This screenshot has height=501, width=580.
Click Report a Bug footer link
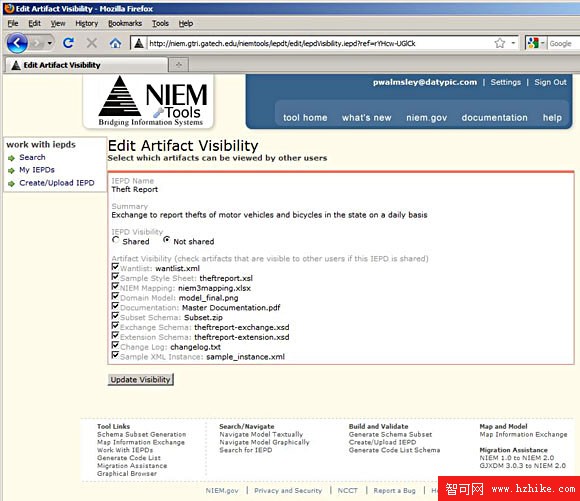point(394,491)
